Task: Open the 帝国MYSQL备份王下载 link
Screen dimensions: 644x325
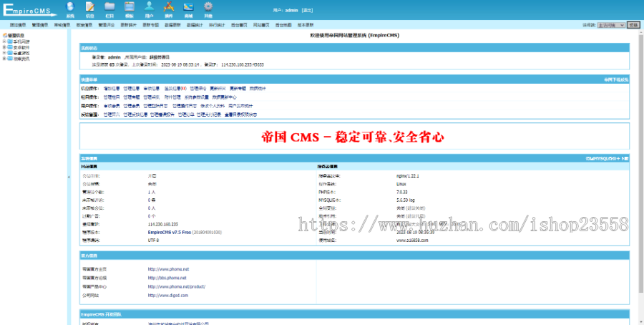Action: click(607, 158)
